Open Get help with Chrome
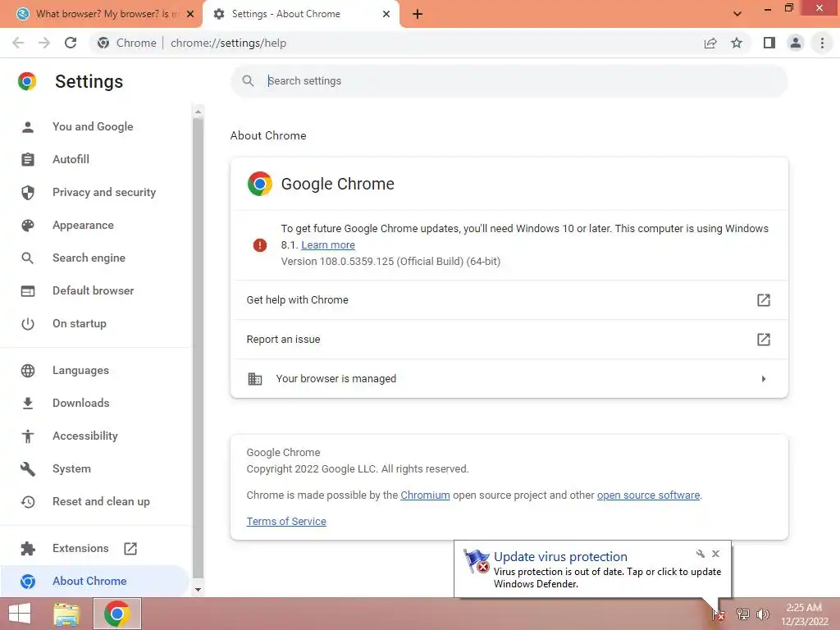The width and height of the screenshot is (840, 630). (509, 300)
